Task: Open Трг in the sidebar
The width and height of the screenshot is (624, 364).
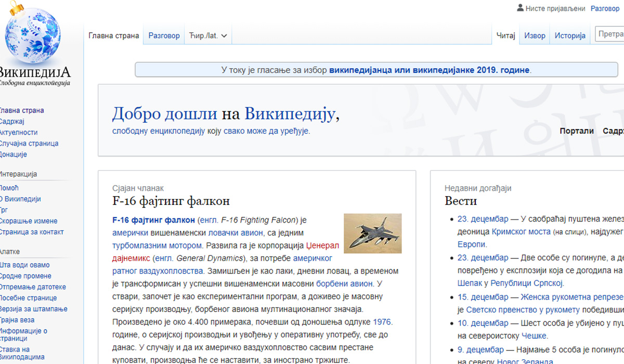Action: (x=3, y=210)
